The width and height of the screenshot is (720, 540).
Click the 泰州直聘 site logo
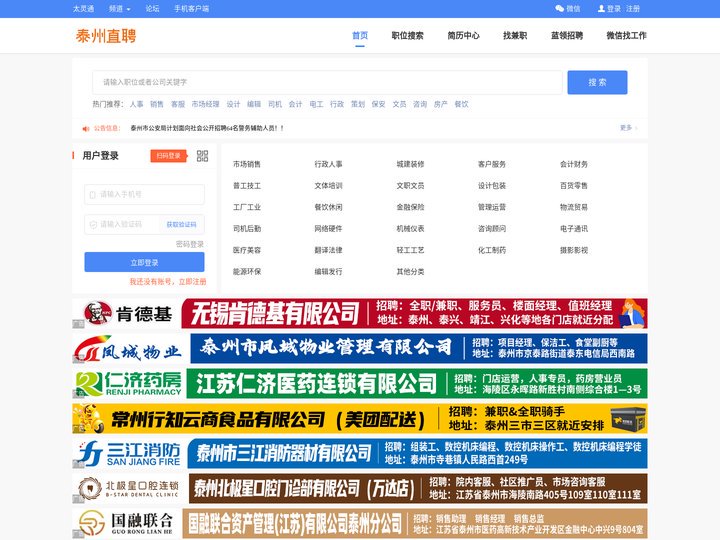pos(106,36)
